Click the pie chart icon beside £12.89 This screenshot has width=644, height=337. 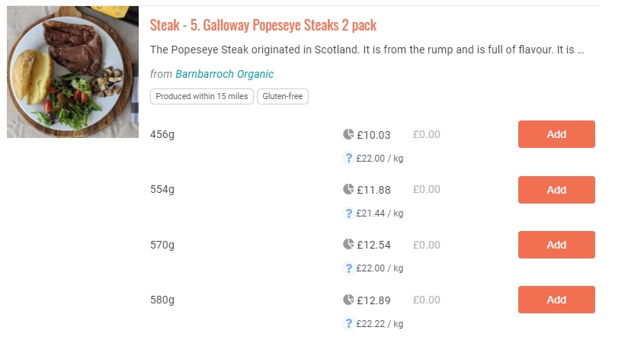348,300
